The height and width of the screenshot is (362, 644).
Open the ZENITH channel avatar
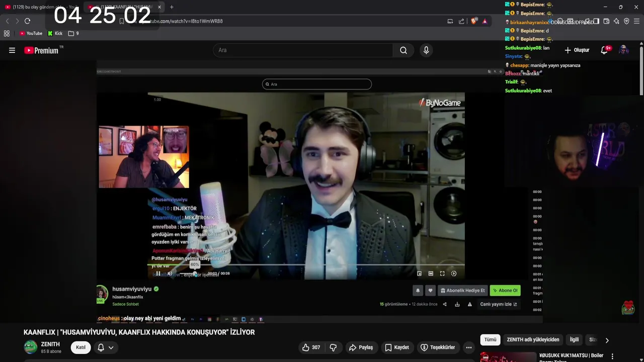click(31, 347)
